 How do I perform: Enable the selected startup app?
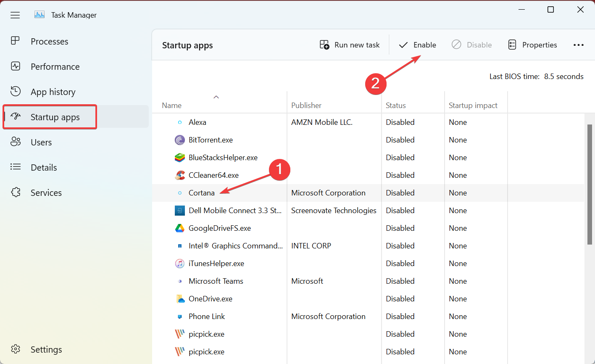point(417,45)
